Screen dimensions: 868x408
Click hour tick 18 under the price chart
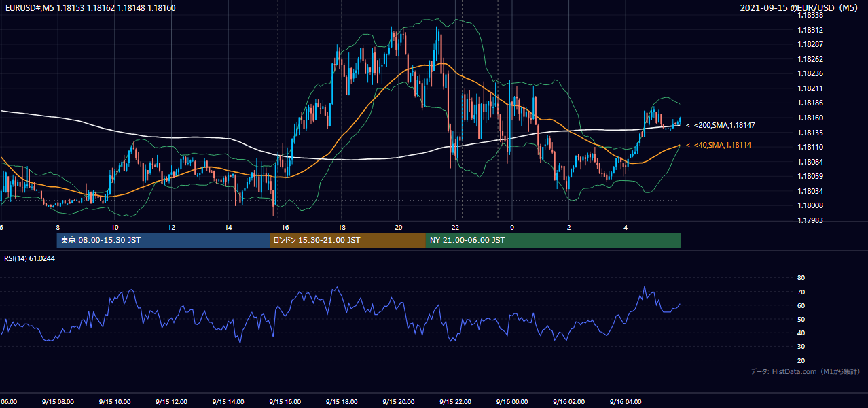[x=342, y=228]
